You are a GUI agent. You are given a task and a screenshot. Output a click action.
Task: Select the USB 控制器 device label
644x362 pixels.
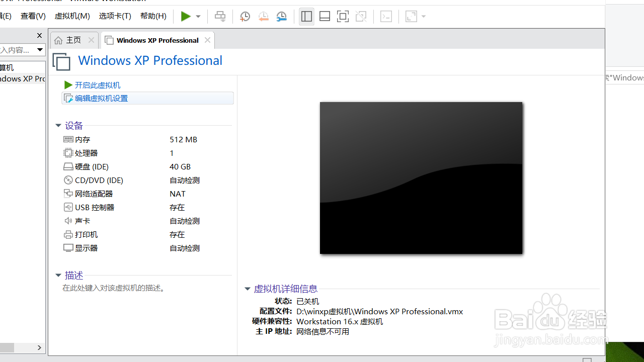[x=95, y=208]
